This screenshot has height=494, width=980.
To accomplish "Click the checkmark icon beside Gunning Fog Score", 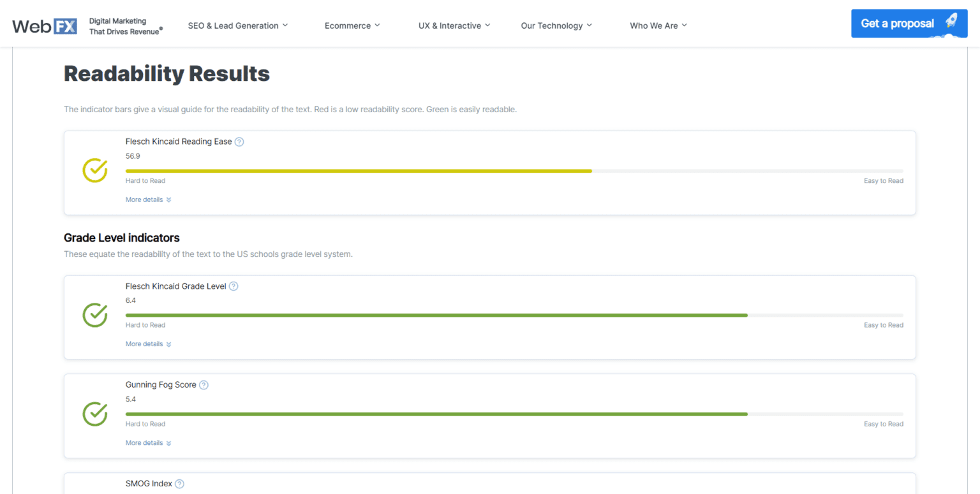I will [94, 414].
